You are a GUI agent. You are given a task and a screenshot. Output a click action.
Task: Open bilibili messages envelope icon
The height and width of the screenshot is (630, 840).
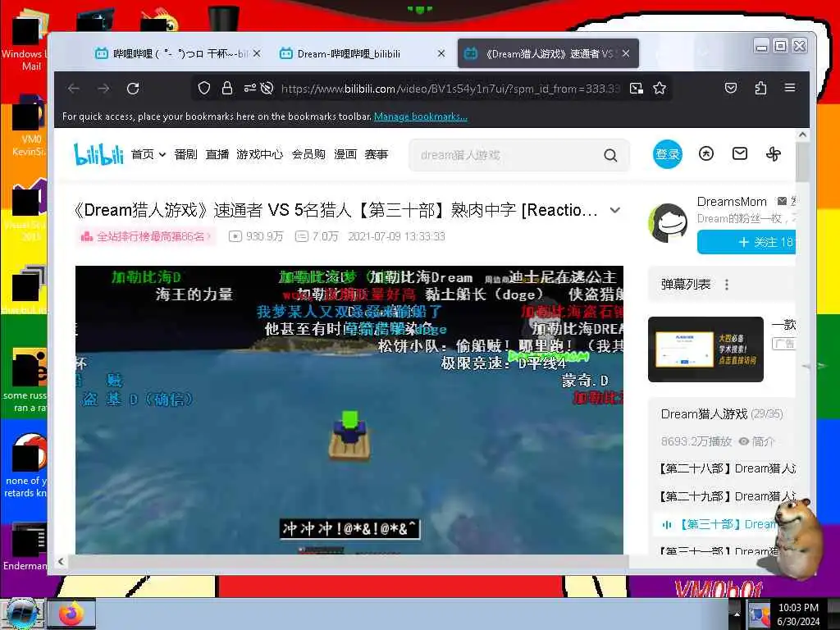(740, 154)
